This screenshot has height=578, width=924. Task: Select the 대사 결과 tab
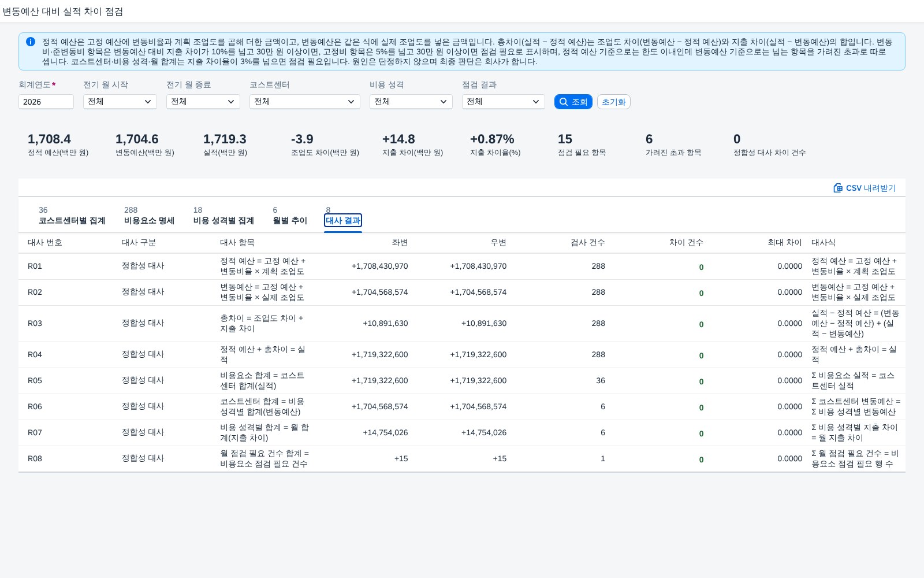tap(343, 220)
